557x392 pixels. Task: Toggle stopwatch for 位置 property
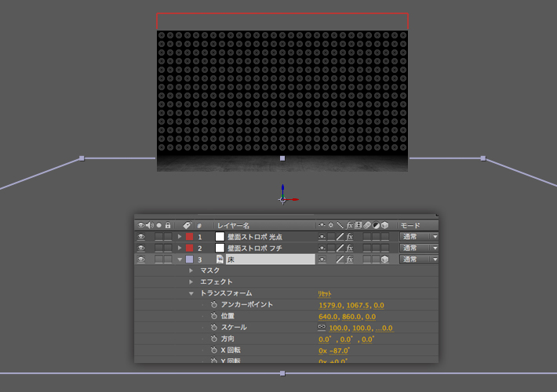tap(213, 316)
